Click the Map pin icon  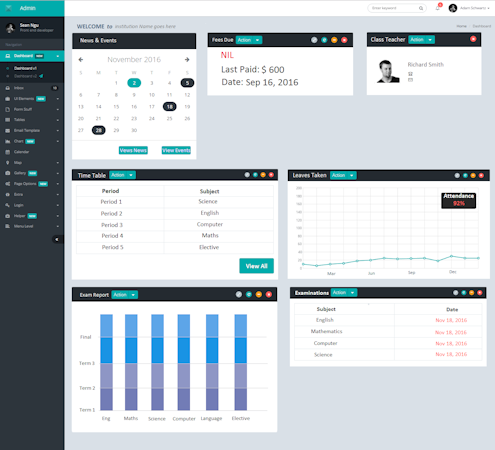tap(8, 163)
